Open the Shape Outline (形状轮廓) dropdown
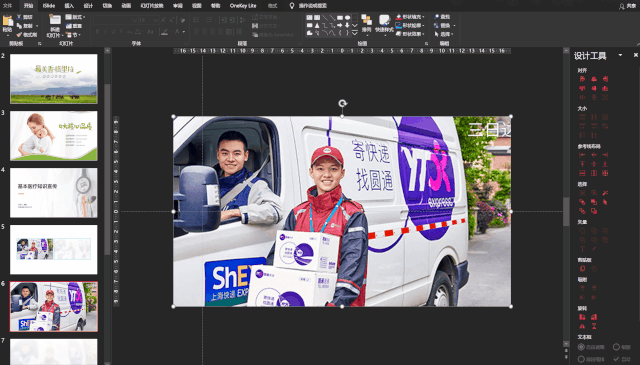This screenshot has height=365, width=640. pos(410,25)
